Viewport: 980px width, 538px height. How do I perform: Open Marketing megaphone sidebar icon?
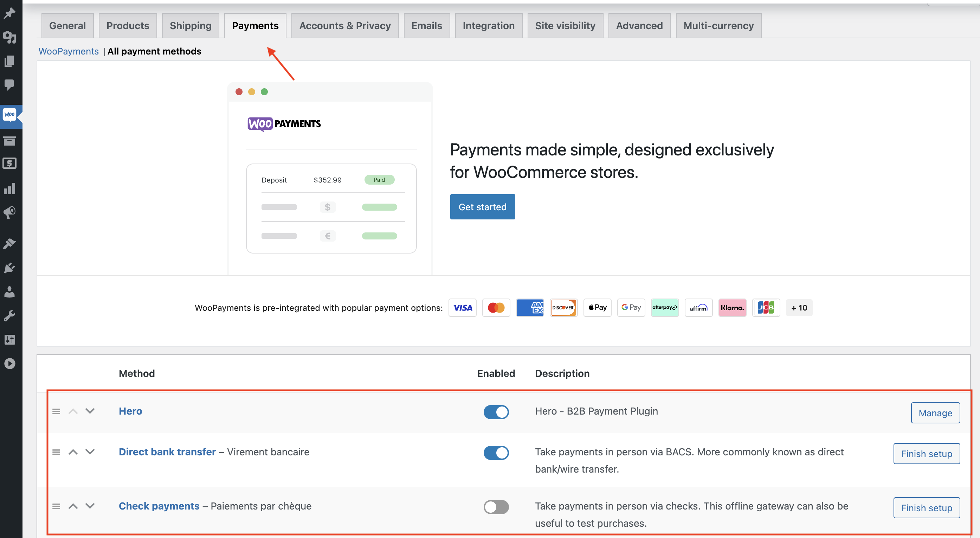(x=9, y=212)
